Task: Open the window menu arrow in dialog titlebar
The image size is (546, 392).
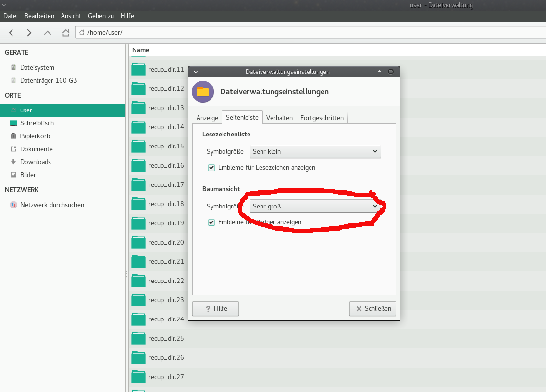Action: [195, 72]
